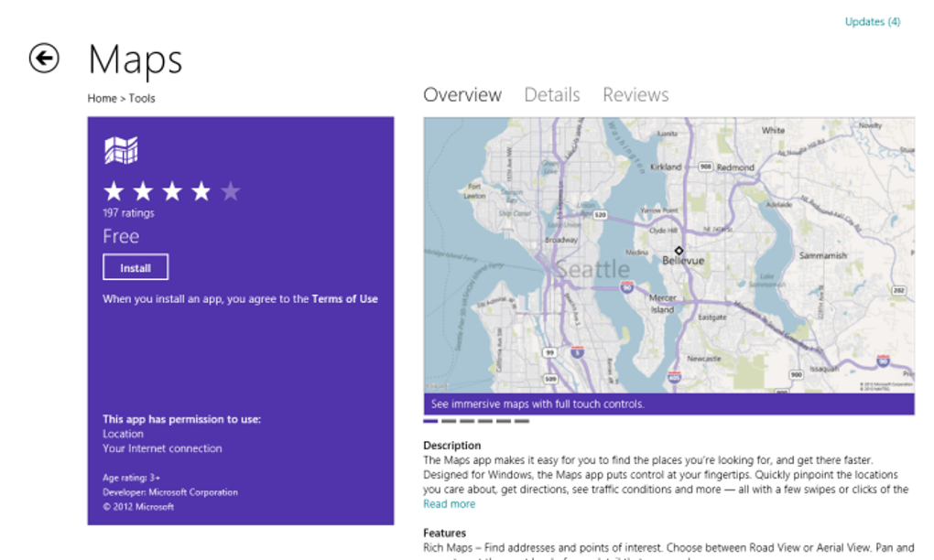Click the second rating star
The image size is (934, 560).
coord(143,191)
